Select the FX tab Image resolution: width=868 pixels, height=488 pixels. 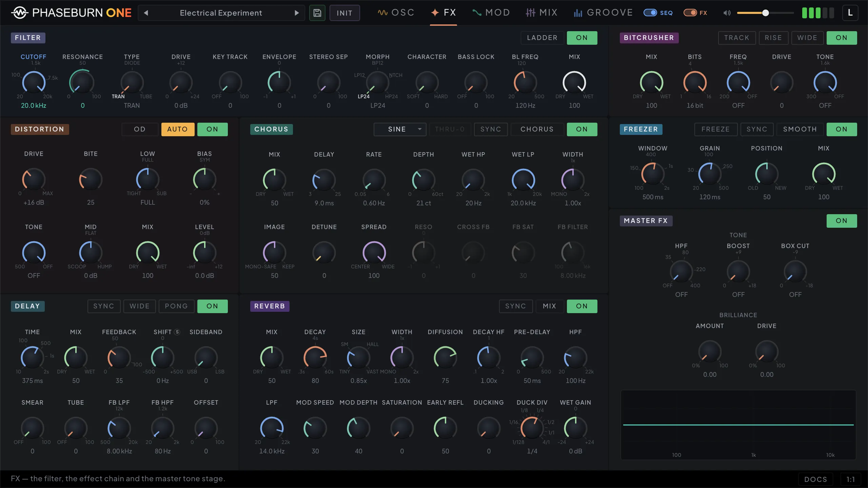coord(443,13)
